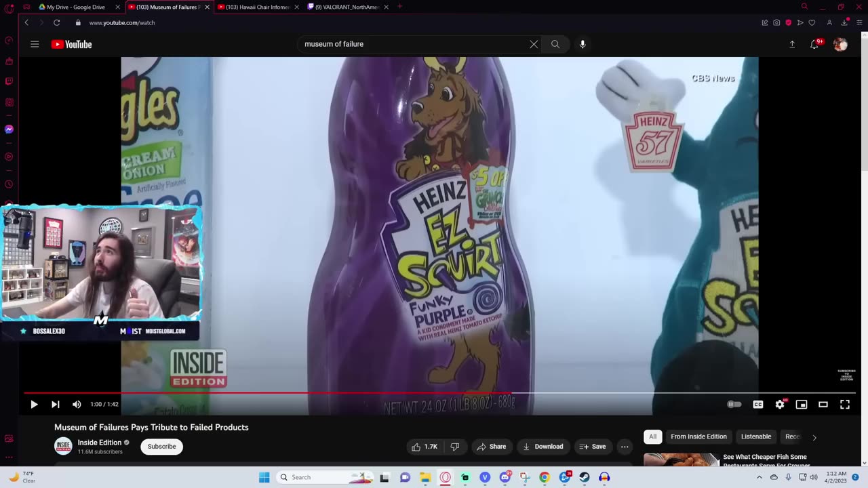Viewport: 868px width, 488px height.
Task: Reload the current page
Action: [x=56, y=22]
